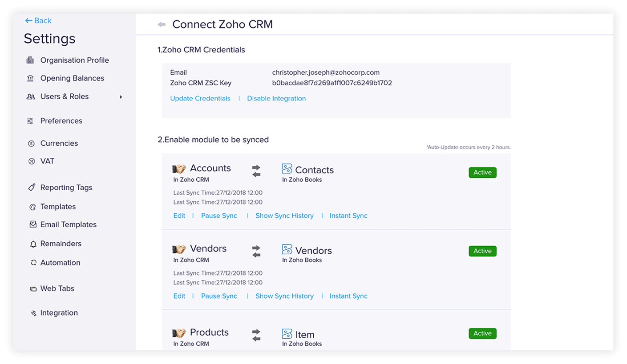This screenshot has height=364, width=627.
Task: Click Instant Sync for the Vendors module
Action: (348, 296)
